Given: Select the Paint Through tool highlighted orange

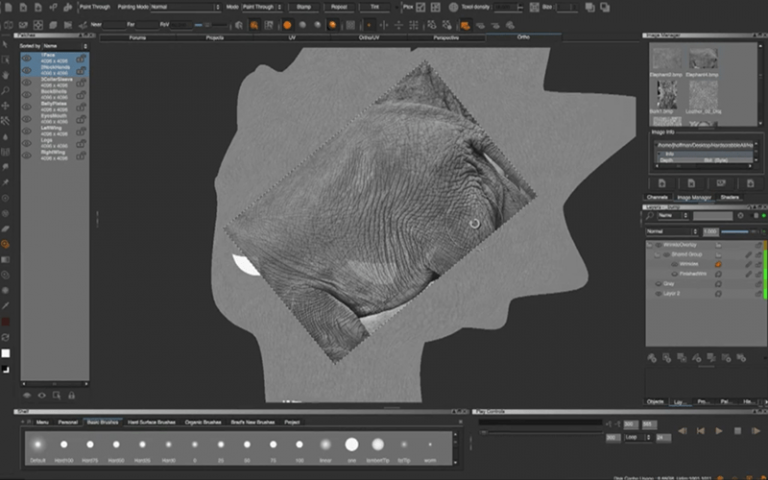Looking at the screenshot, I should (5, 244).
